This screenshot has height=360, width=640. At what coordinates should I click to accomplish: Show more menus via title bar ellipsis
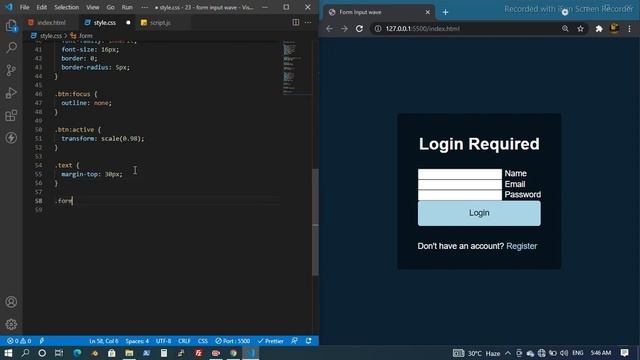pos(144,7)
